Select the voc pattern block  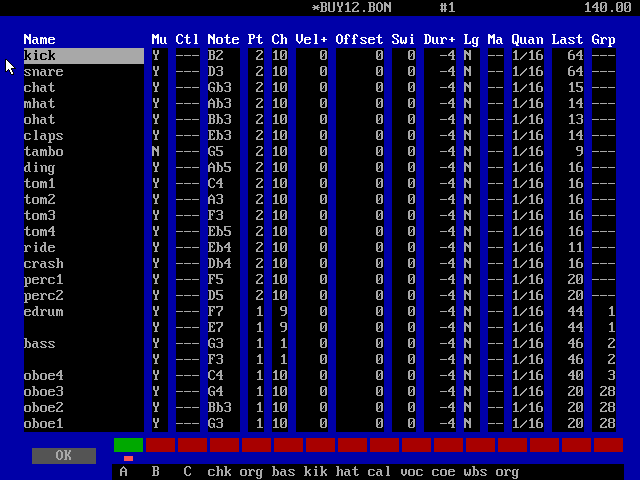click(416, 445)
